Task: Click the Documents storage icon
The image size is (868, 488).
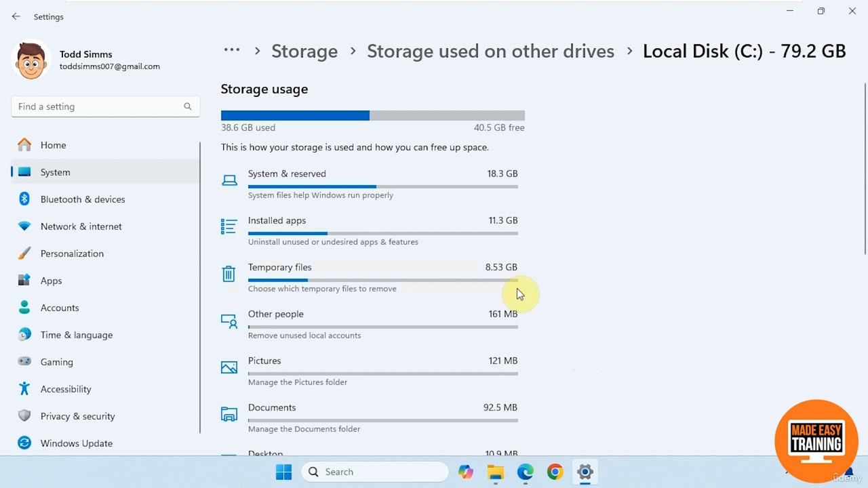Action: [x=229, y=414]
